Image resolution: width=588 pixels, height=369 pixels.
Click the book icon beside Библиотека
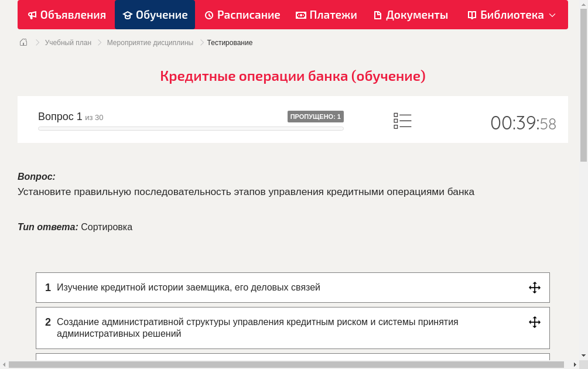471,15
